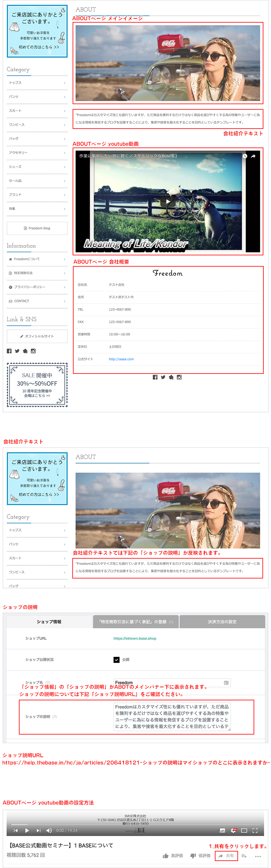Image resolution: width=271 pixels, height=868 pixels.
Task: Switch to the 決済方法の設定 tab
Action: point(222,622)
